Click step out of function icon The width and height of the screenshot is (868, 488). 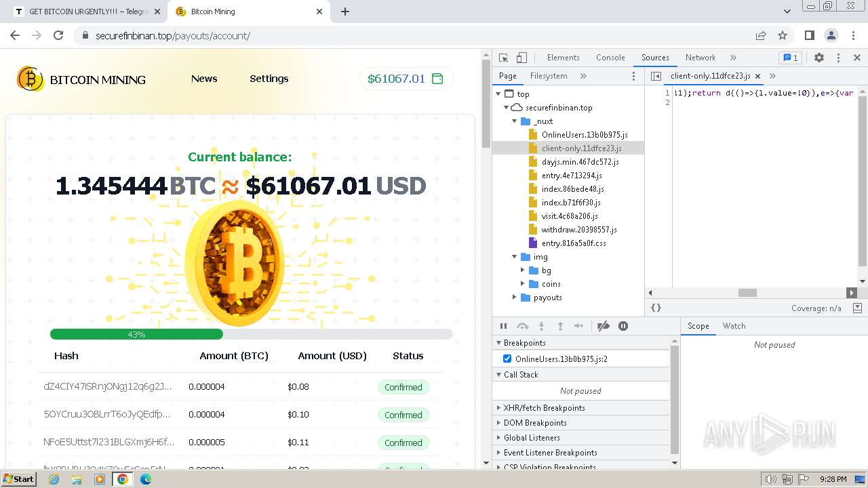coord(560,326)
